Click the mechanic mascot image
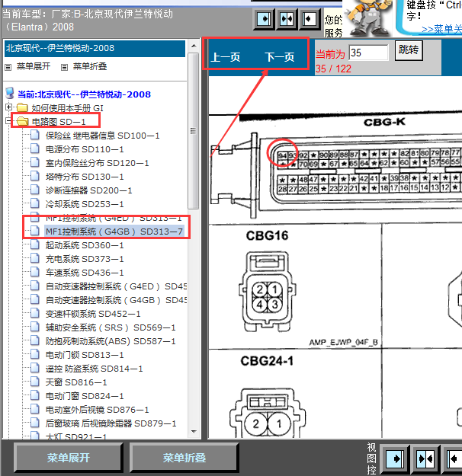 point(367,18)
